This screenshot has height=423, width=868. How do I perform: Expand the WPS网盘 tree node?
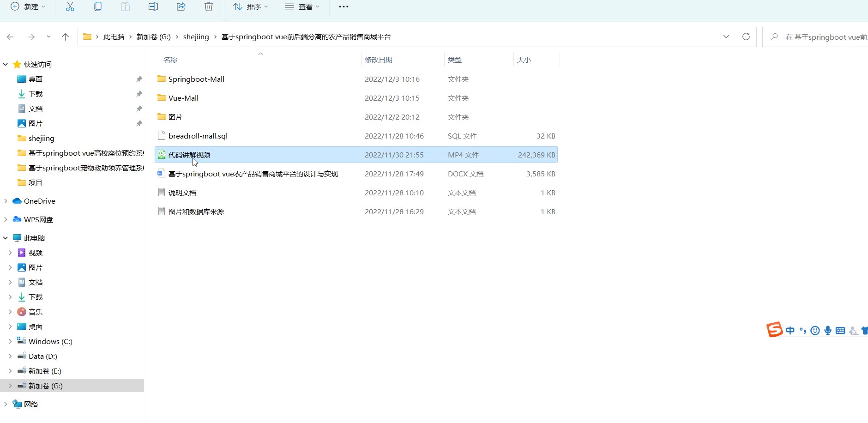(x=6, y=219)
